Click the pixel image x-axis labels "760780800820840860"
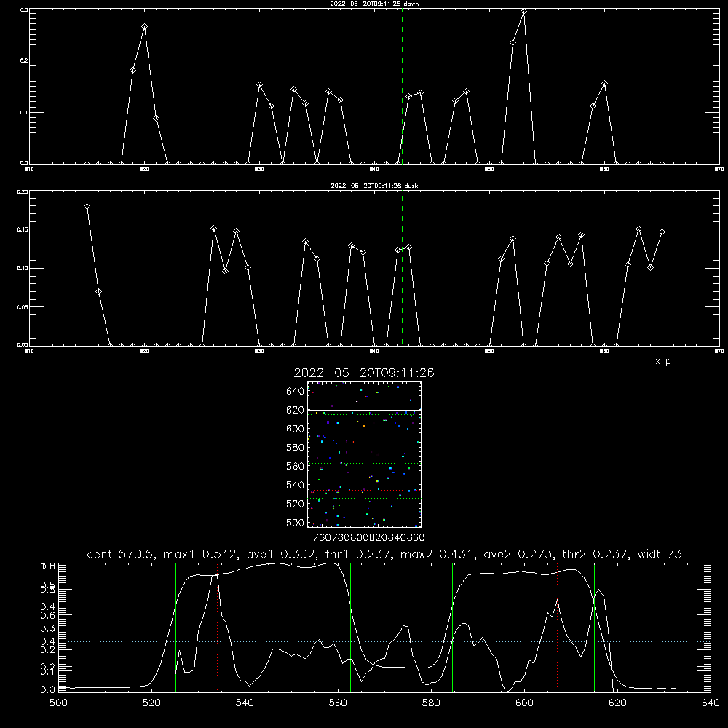Viewport: 728px width, 728px height. point(368,537)
